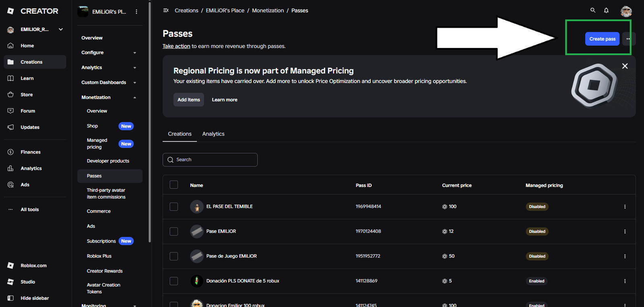The height and width of the screenshot is (307, 644).
Task: Check the box for Pase de Juego EMiLiOR
Action: pyautogui.click(x=174, y=256)
